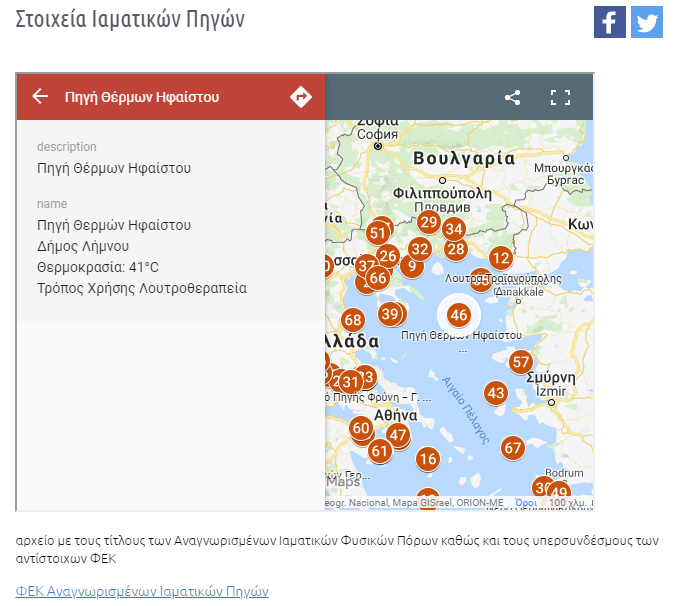Expand map to fullscreen view
This screenshot has width=680, height=606.
560,97
